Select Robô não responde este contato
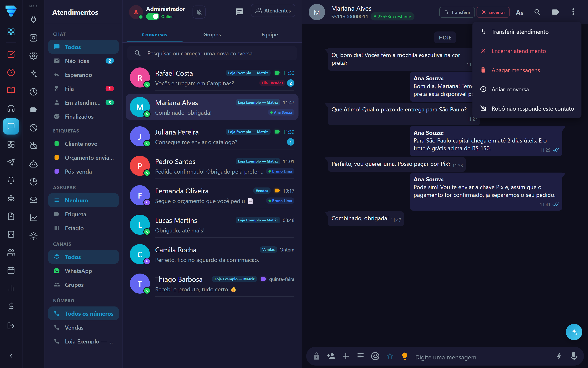Screen dimensions: 588x368 coord(527,109)
